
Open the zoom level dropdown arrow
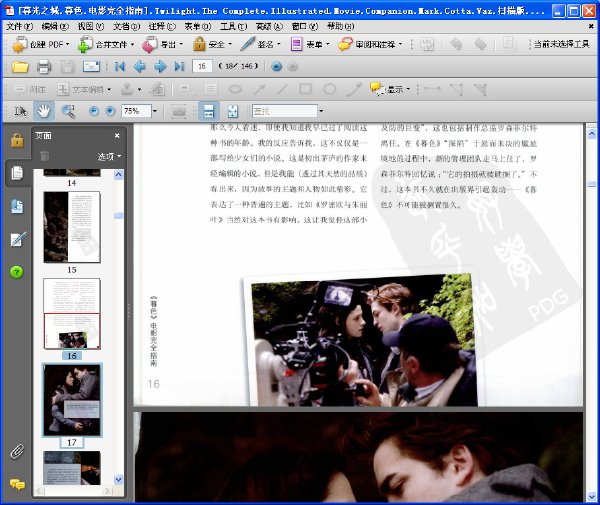point(155,111)
